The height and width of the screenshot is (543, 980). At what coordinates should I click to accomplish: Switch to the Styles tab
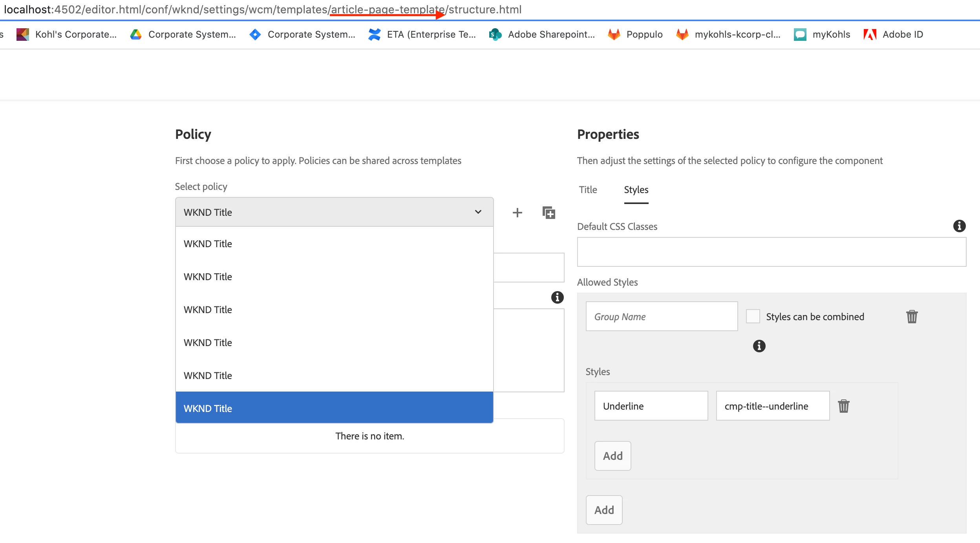coord(636,190)
